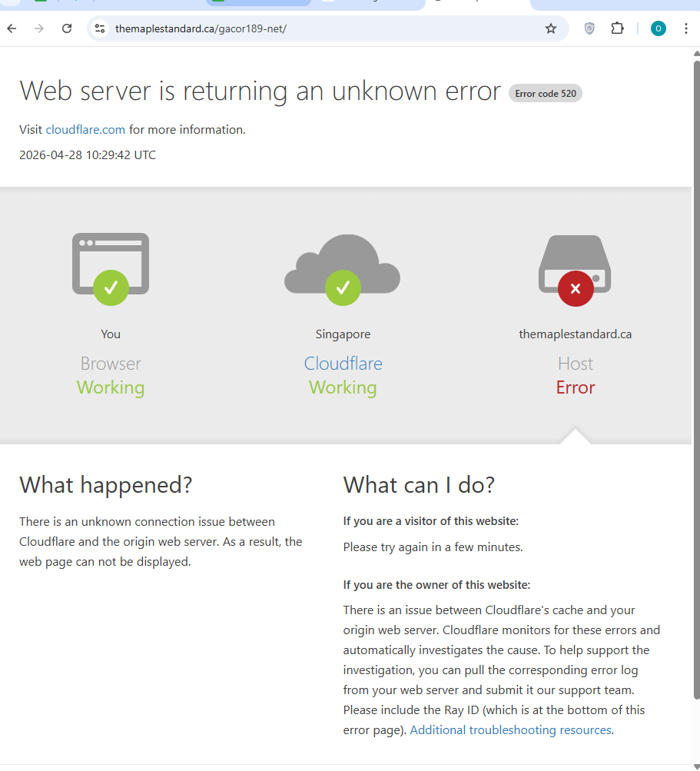Reload the current page
The width and height of the screenshot is (700, 771).
click(x=67, y=28)
